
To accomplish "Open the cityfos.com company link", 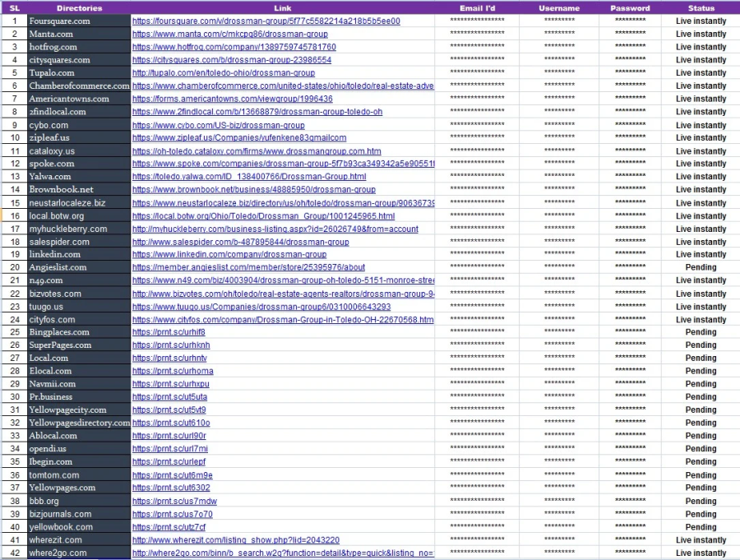I will (x=283, y=320).
